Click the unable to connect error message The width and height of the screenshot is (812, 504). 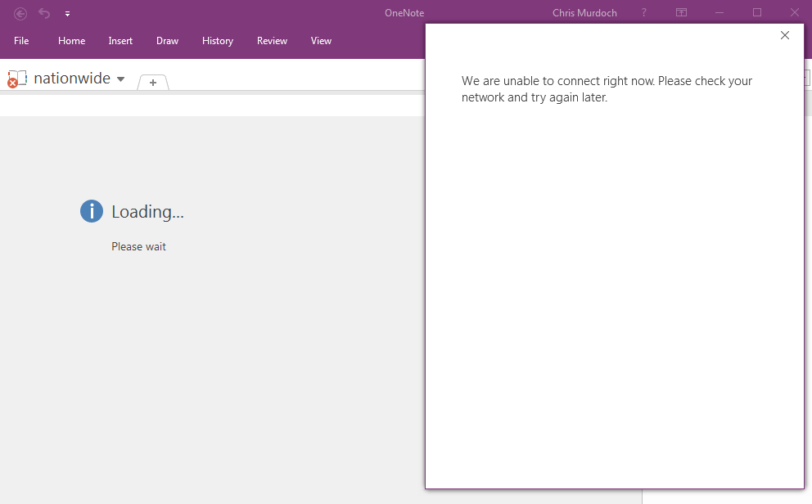[x=607, y=89]
